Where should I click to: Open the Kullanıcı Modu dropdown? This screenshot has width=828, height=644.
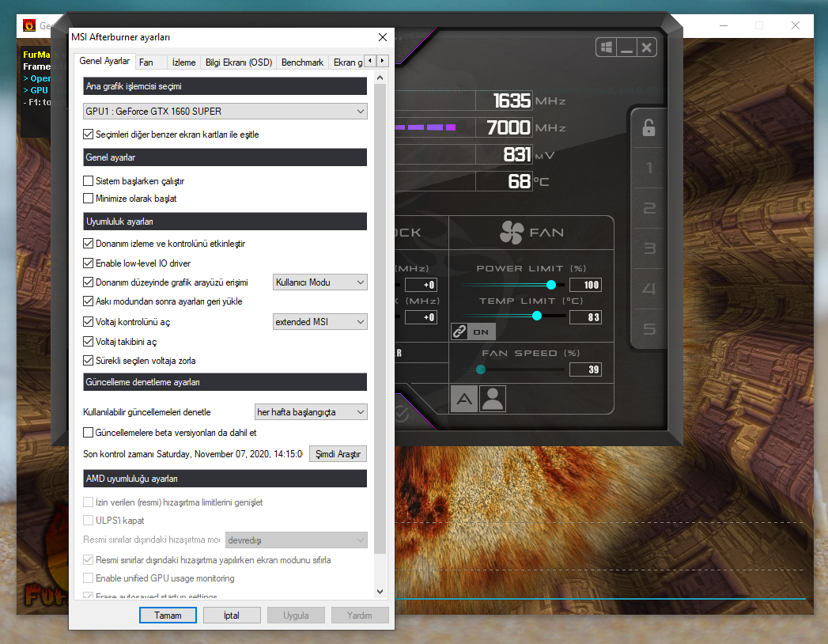(x=320, y=282)
